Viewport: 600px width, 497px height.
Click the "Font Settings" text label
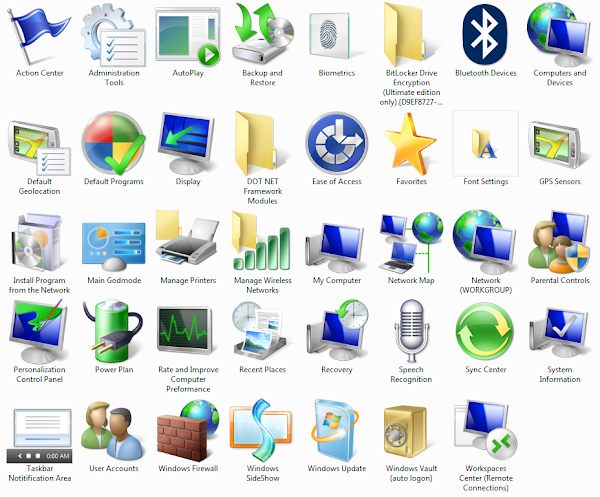486,181
